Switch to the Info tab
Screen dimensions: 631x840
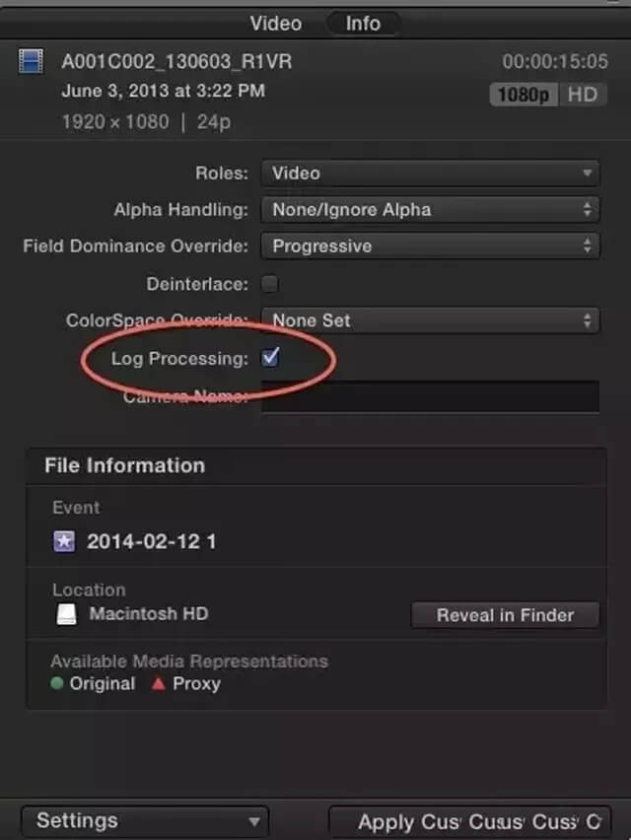click(363, 23)
